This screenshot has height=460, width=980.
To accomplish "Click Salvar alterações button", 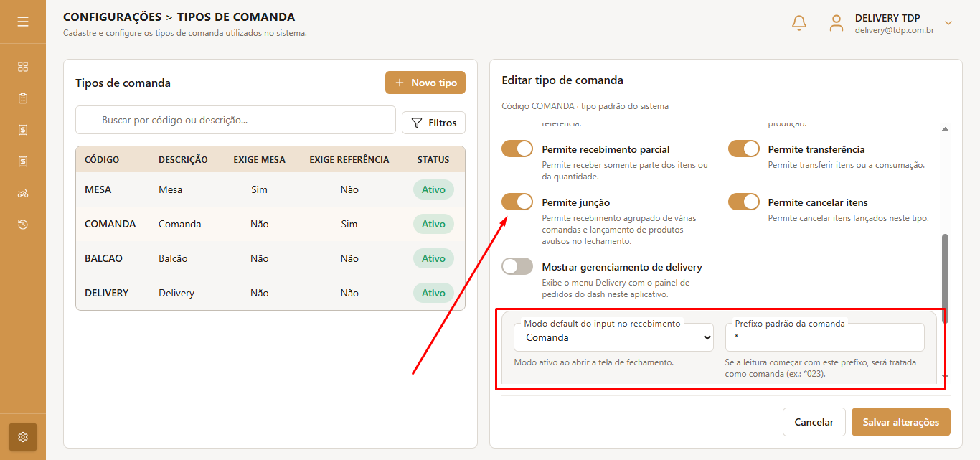I will (901, 422).
